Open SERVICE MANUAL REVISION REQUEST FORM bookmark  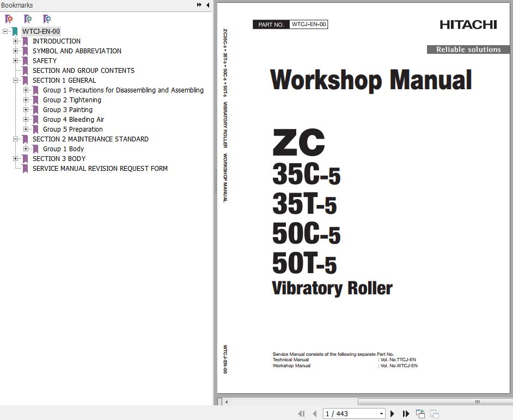[100, 169]
